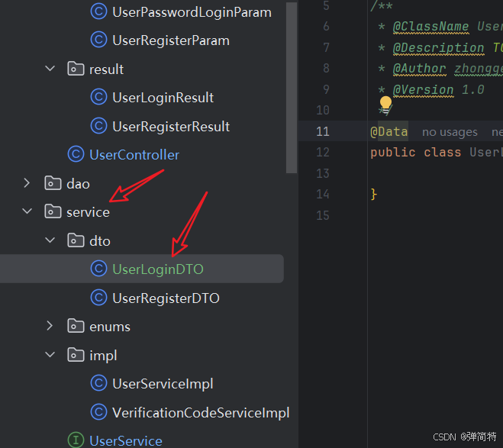Click the UserRegisterResult class icon

[x=98, y=126]
